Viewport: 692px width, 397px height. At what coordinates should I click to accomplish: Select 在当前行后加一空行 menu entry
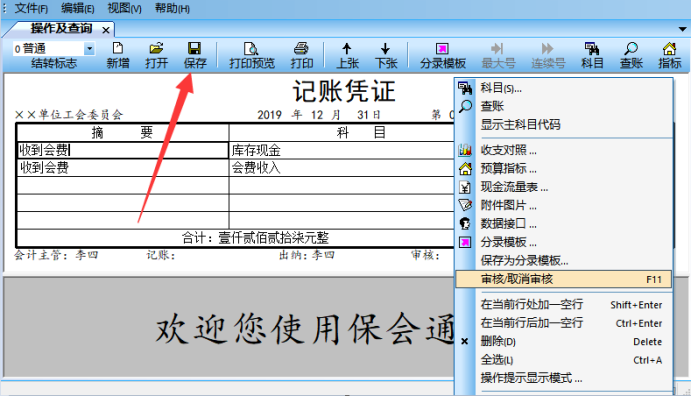coord(564,323)
